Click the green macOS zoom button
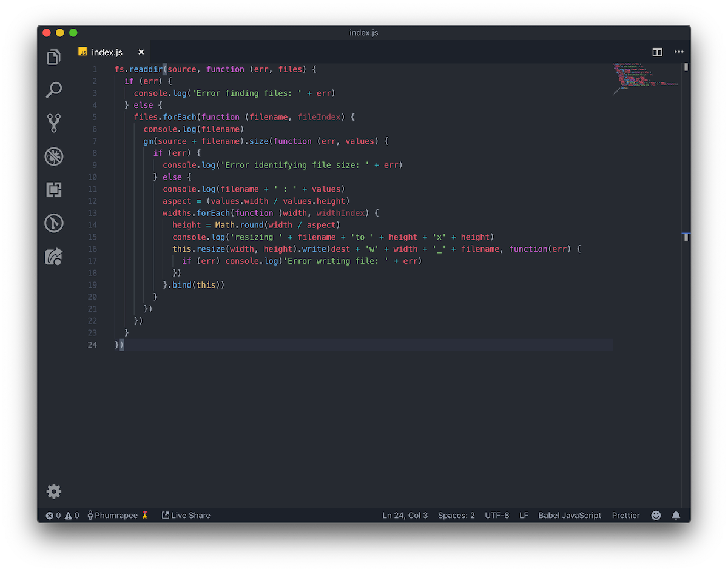 (73, 33)
